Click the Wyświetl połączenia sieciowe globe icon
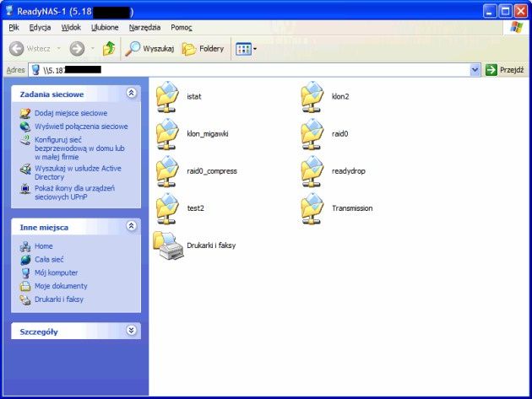The width and height of the screenshot is (532, 399). 25,127
